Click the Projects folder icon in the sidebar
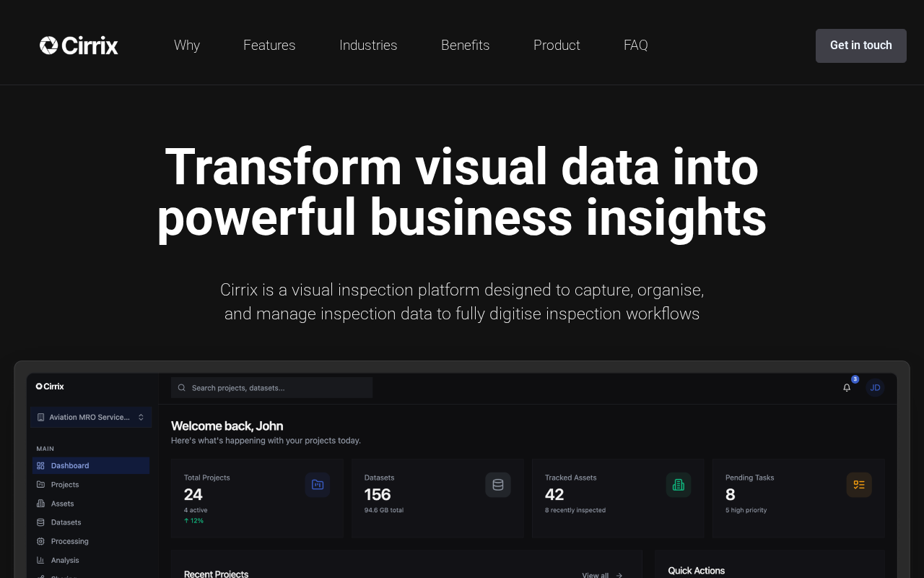 (x=40, y=485)
